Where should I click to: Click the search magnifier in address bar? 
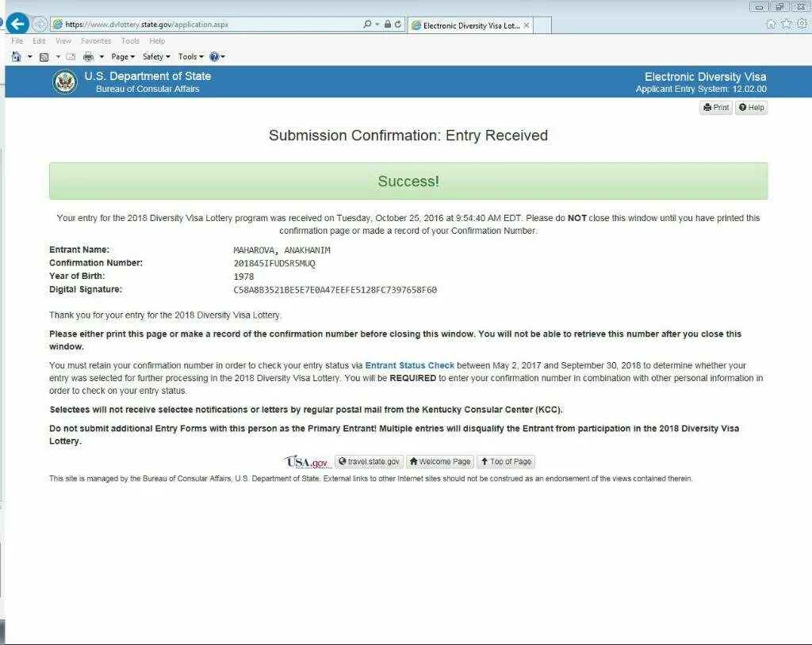[367, 24]
